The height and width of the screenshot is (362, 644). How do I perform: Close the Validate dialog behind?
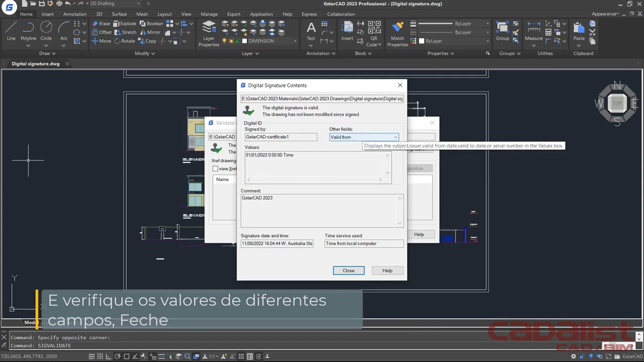coord(432,123)
